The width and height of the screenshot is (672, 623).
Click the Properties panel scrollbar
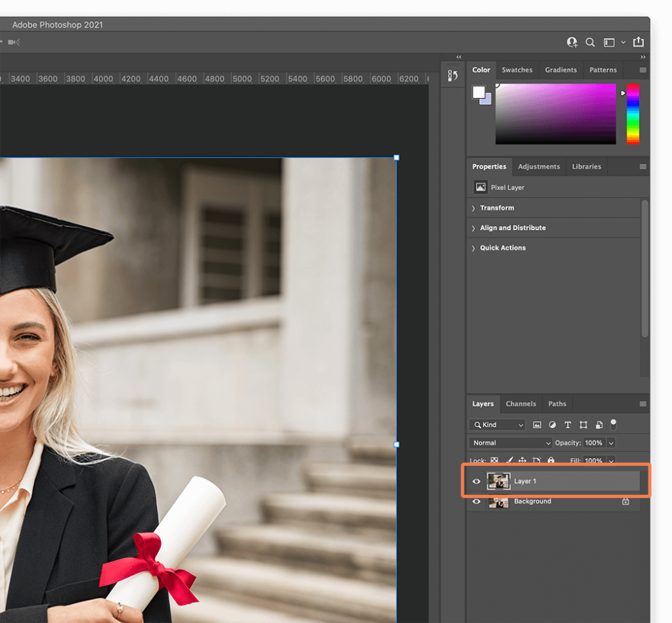coord(644,269)
